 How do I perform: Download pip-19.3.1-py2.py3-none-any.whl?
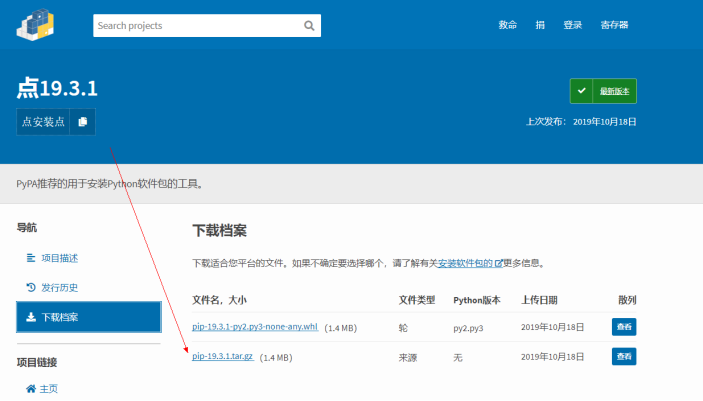255,327
